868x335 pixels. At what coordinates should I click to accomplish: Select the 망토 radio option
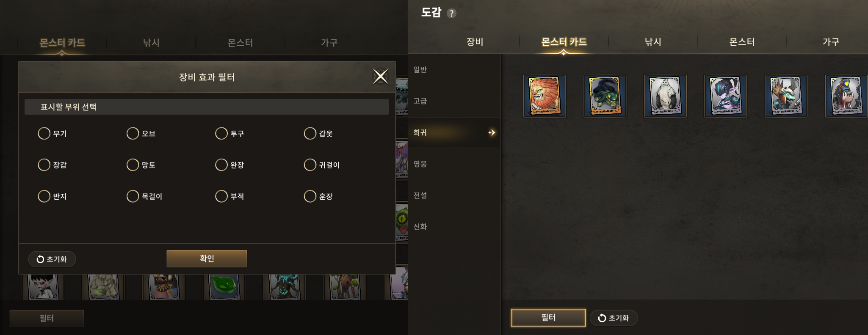(x=141, y=165)
